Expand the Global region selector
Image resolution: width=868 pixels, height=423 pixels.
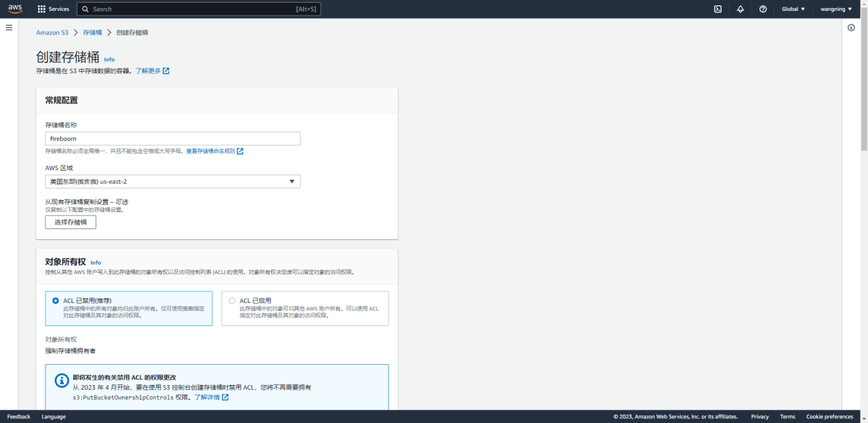tap(793, 9)
